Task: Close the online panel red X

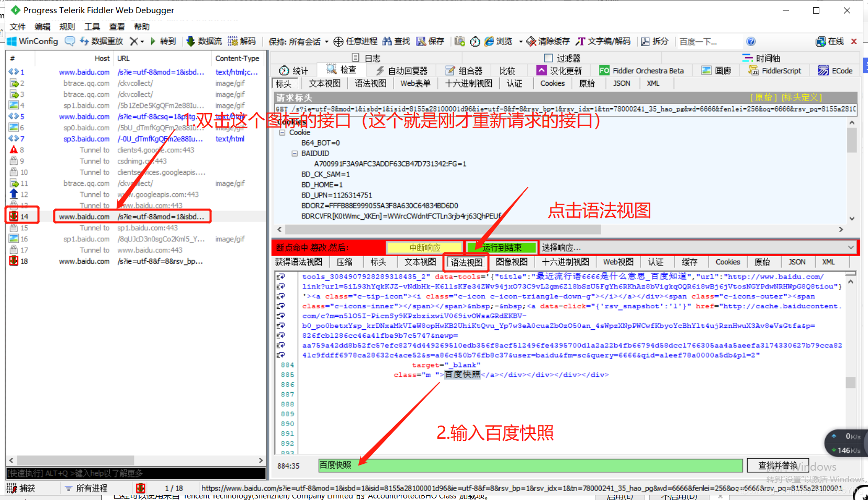Action: click(853, 41)
